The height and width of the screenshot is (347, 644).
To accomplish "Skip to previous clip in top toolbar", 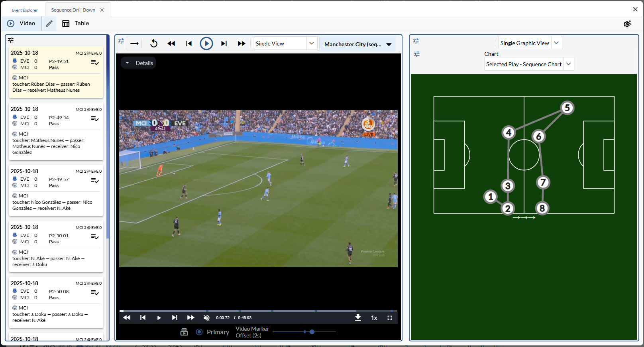I will (x=189, y=43).
